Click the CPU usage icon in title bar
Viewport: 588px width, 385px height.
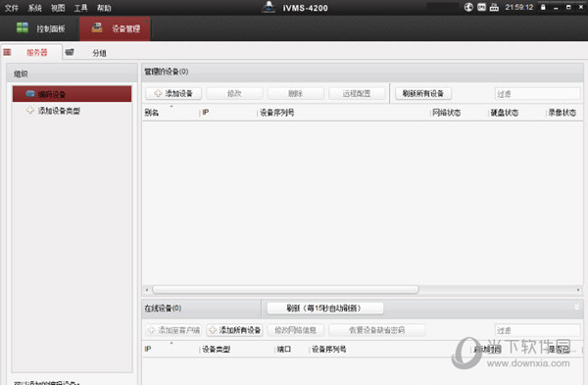pos(481,7)
